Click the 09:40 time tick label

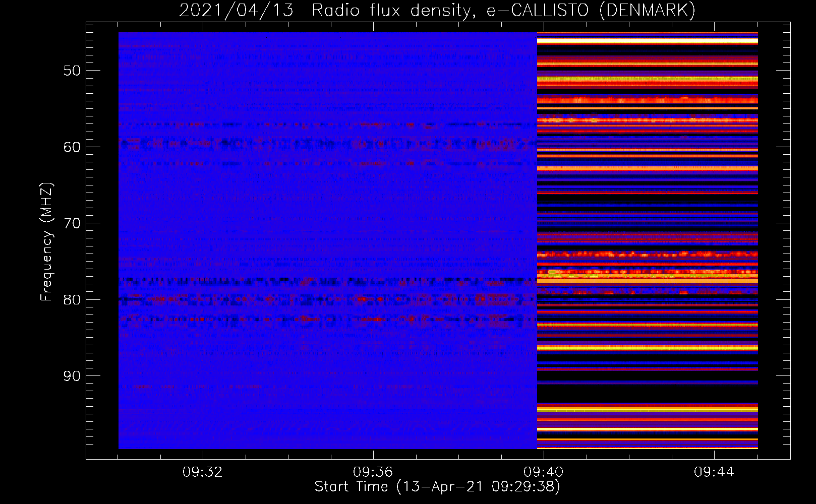tap(544, 472)
